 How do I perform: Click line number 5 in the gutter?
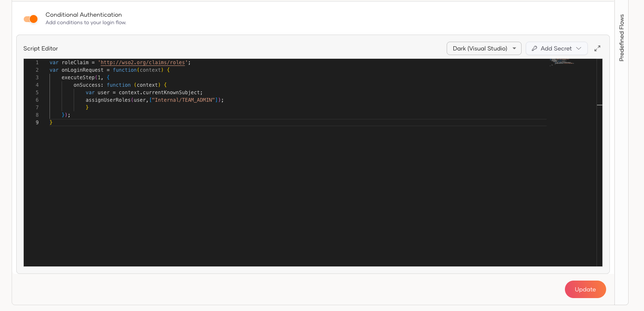[x=37, y=93]
